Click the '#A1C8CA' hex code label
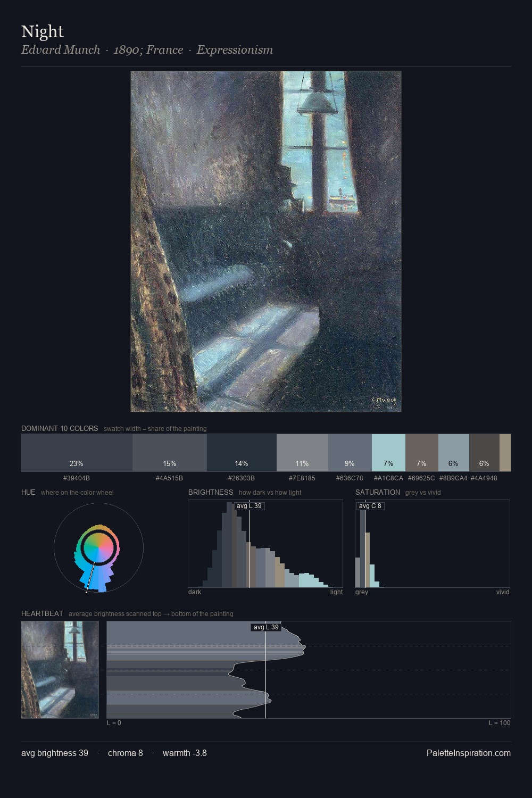The image size is (532, 798). pyautogui.click(x=388, y=478)
